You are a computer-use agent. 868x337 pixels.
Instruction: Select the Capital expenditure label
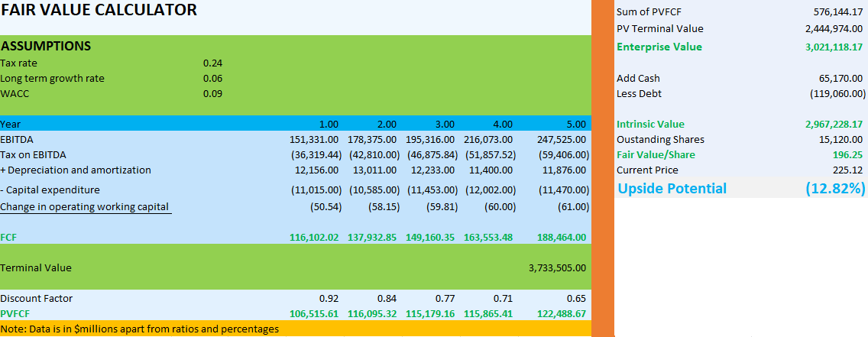[50, 190]
